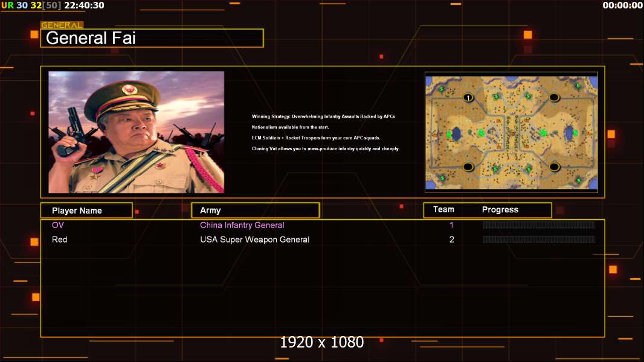Click the desert map preview thumbnail
This screenshot has height=362, width=644.
coord(511,132)
